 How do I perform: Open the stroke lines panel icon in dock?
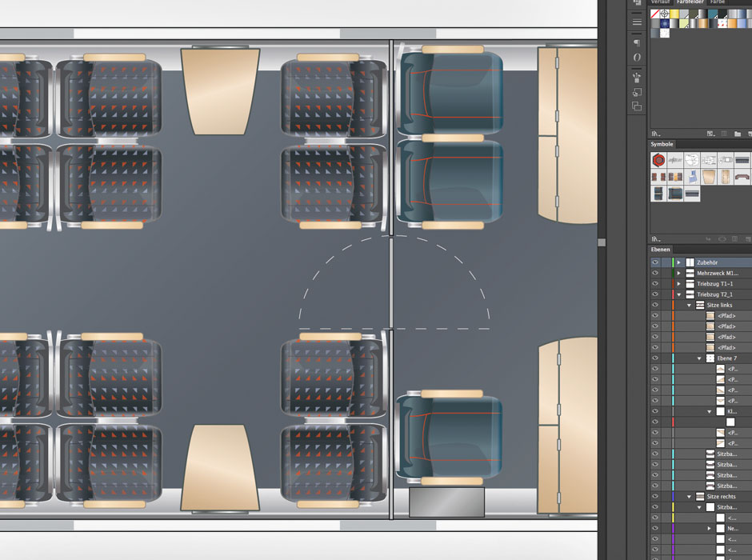click(637, 22)
